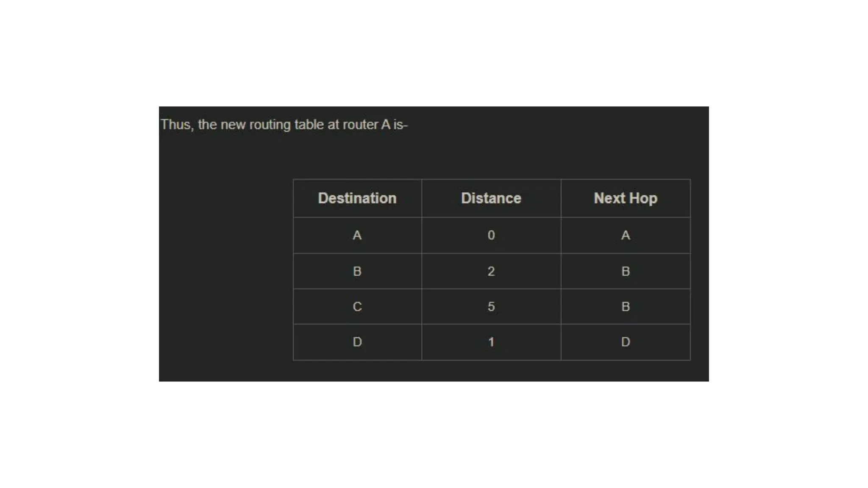Screen dimensions: 868x488
Task: Click Next Hop cell for destination A
Action: coord(625,235)
